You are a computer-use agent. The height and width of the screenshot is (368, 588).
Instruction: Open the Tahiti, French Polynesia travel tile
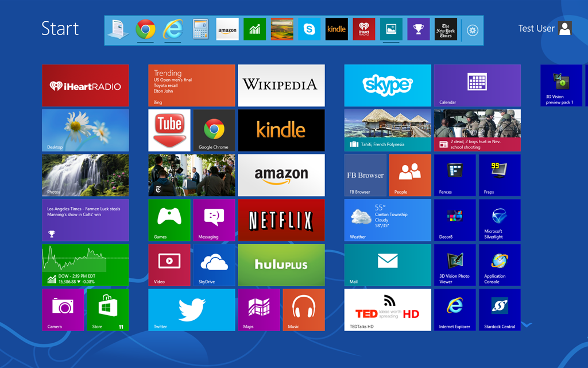[x=388, y=131]
